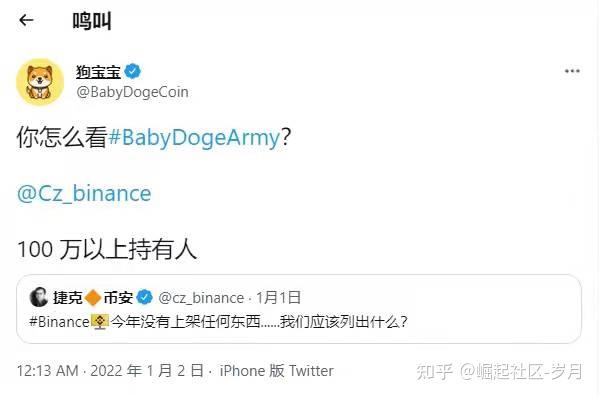Click the 捷克币安 display name

tap(93, 298)
